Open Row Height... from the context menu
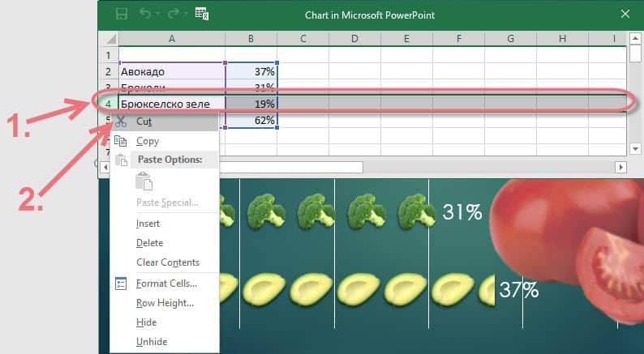Screen dimensions: 644x354 (x=165, y=303)
